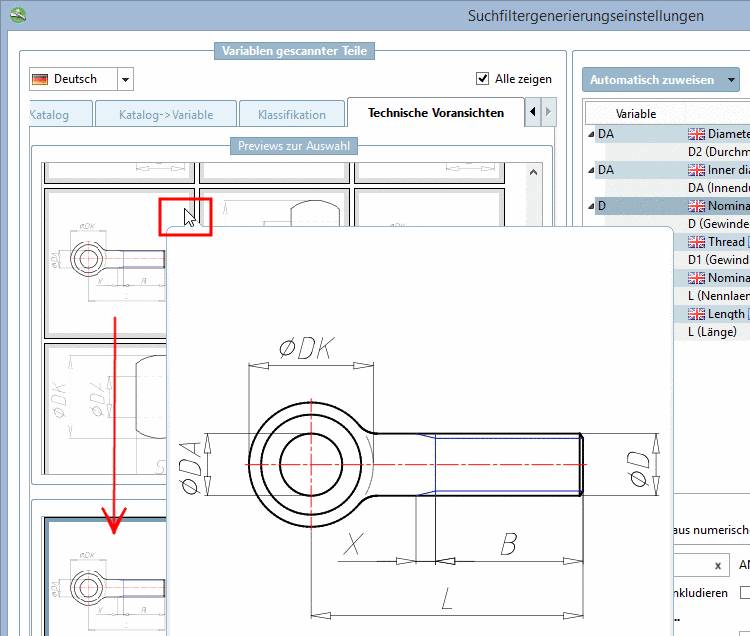Select the Technische Voransichten tab
Image resolution: width=750 pixels, height=636 pixels.
click(x=436, y=113)
